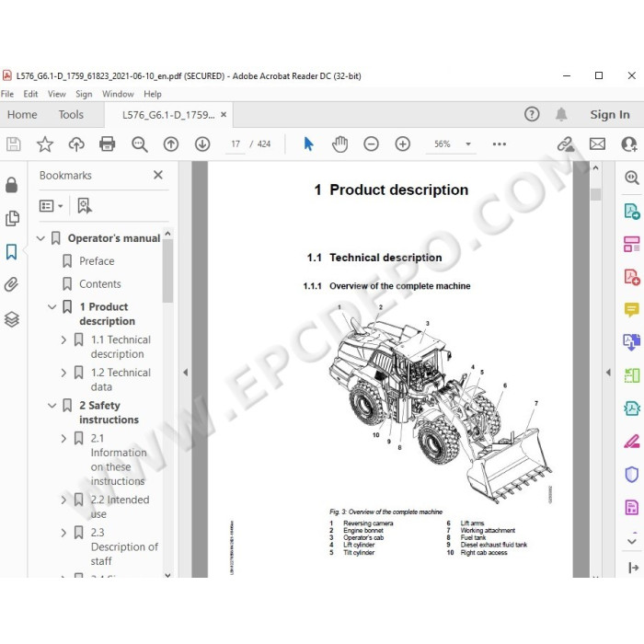Click the bookmarks panel scrollbar thumb

(x=167, y=271)
